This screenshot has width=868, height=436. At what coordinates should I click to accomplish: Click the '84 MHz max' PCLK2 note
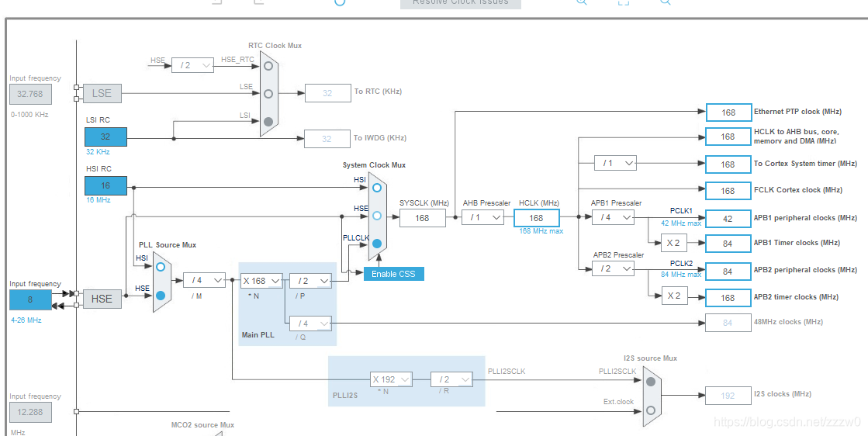point(681,275)
